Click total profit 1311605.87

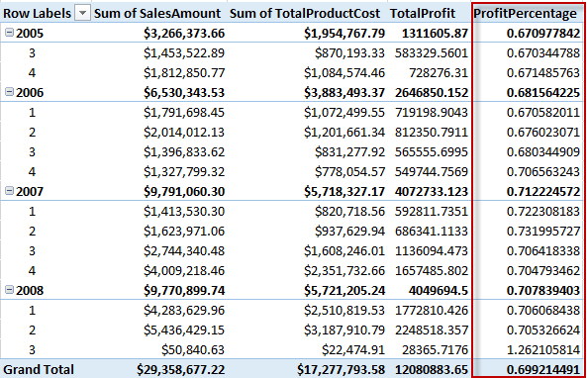435,34
